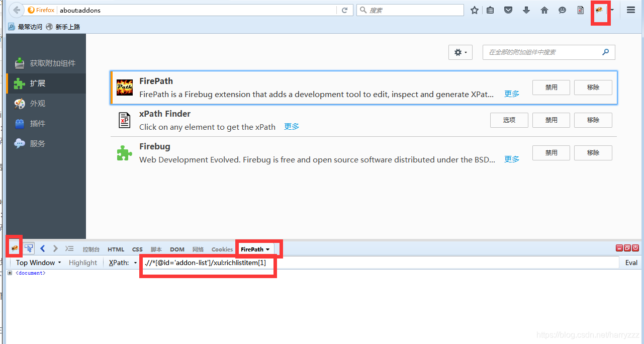Click the browser back arrow button
The width and height of the screenshot is (644, 344).
coord(17,10)
